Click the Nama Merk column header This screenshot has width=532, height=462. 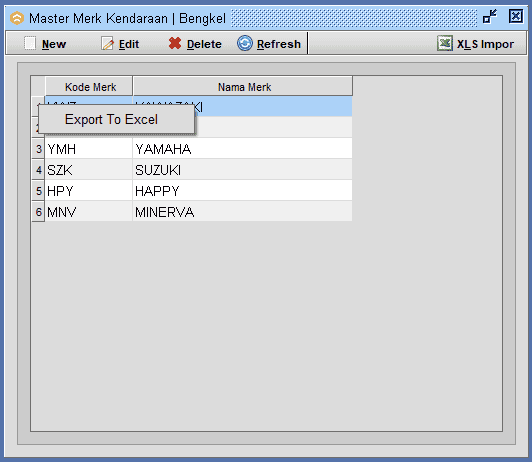[x=243, y=86]
